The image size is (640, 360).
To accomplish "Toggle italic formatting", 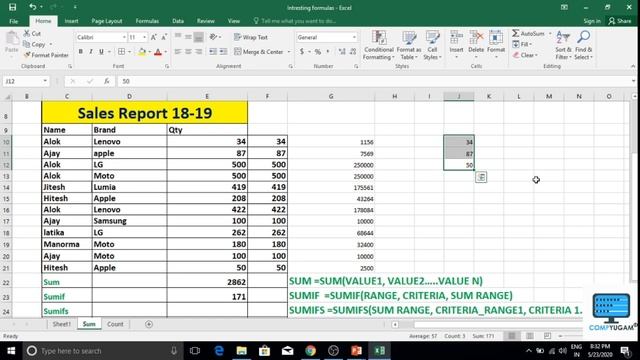I will tap(91, 52).
